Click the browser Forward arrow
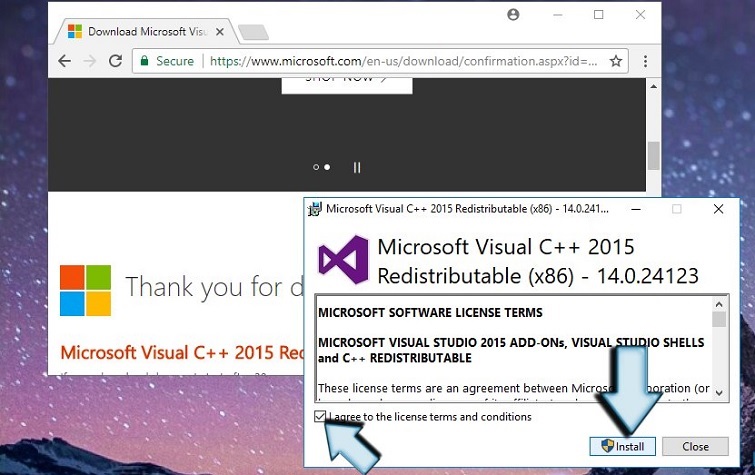Screen dimensions: 755x475 click(90, 61)
